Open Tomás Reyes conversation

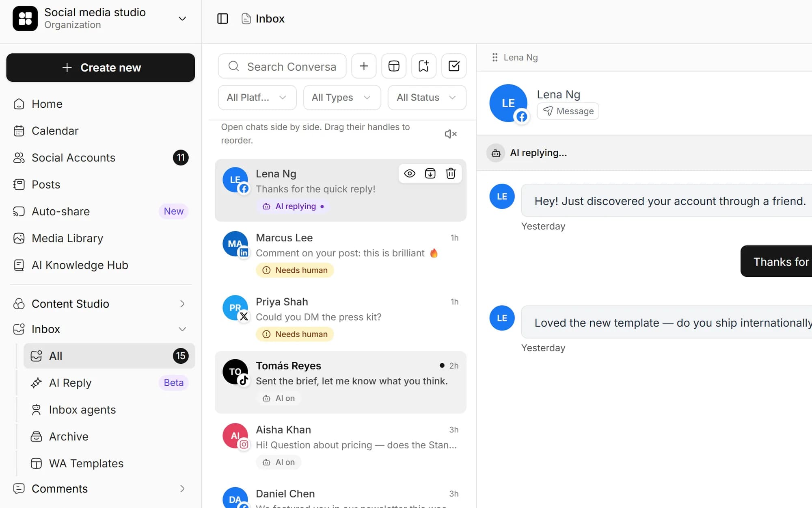pos(341,382)
